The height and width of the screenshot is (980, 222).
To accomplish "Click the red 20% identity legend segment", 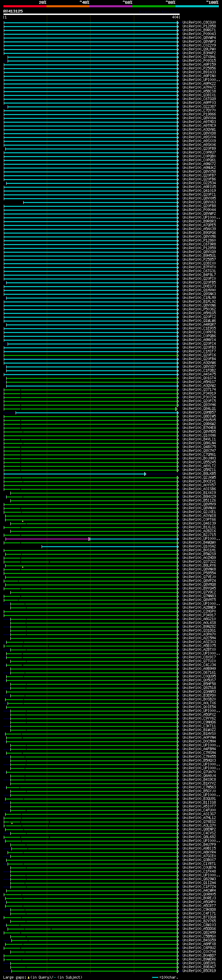I will click(25, 7).
